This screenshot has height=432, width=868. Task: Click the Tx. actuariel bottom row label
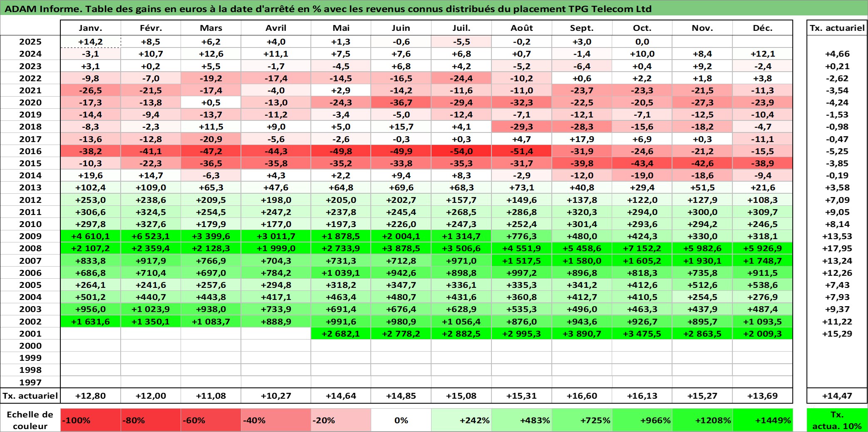[30, 396]
